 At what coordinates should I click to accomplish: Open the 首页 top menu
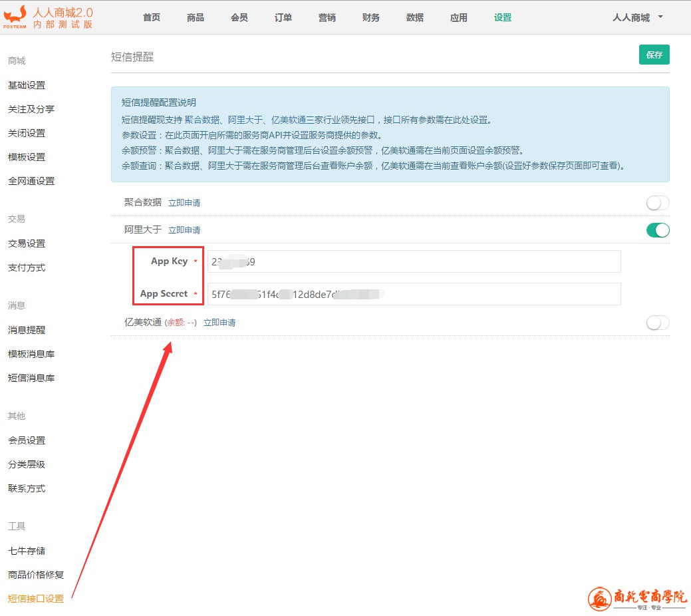tap(152, 18)
